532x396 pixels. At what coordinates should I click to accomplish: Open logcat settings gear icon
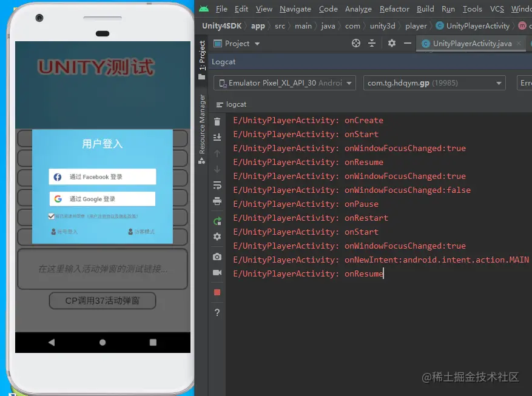[217, 237]
